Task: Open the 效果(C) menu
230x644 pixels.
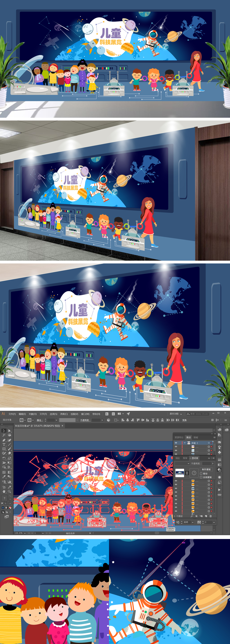Action: (x=64, y=414)
